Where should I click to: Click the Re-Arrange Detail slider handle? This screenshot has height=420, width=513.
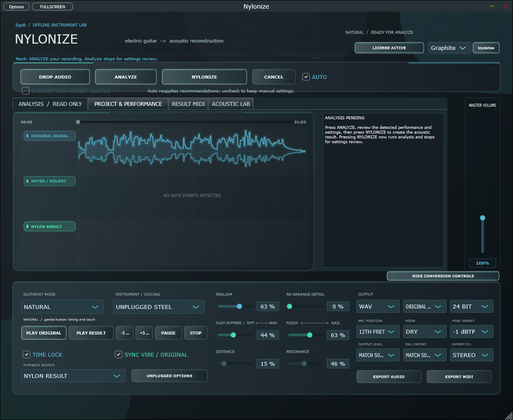click(289, 306)
